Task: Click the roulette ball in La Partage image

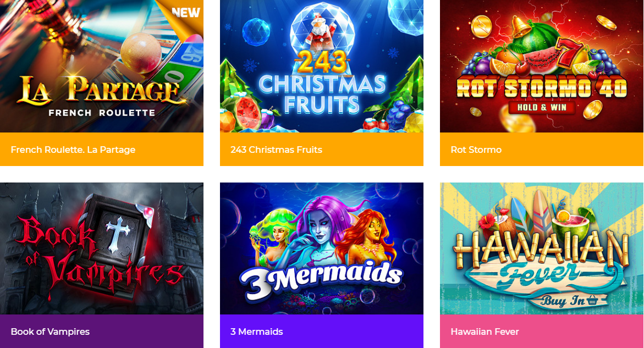Action: pos(141,53)
